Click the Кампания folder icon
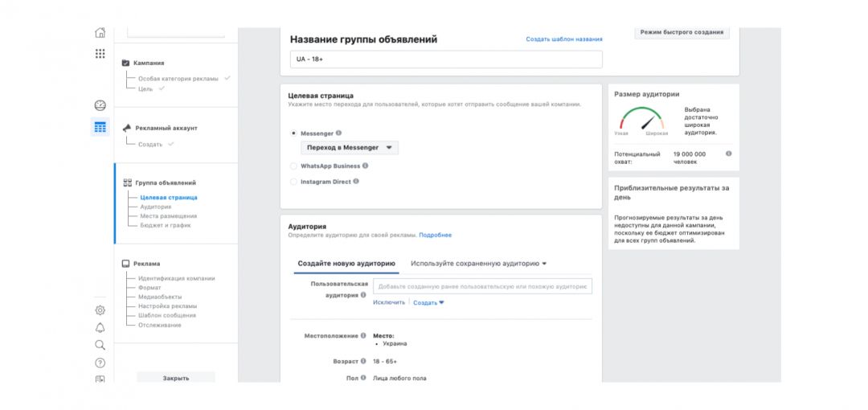Image resolution: width=868 pixels, height=410 pixels. tap(125, 64)
